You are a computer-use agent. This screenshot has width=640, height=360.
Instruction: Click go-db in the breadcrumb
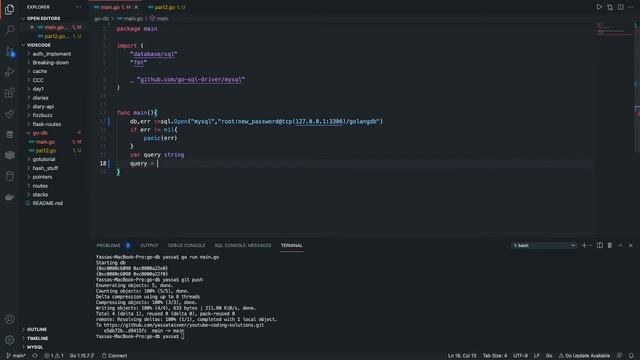102,18
